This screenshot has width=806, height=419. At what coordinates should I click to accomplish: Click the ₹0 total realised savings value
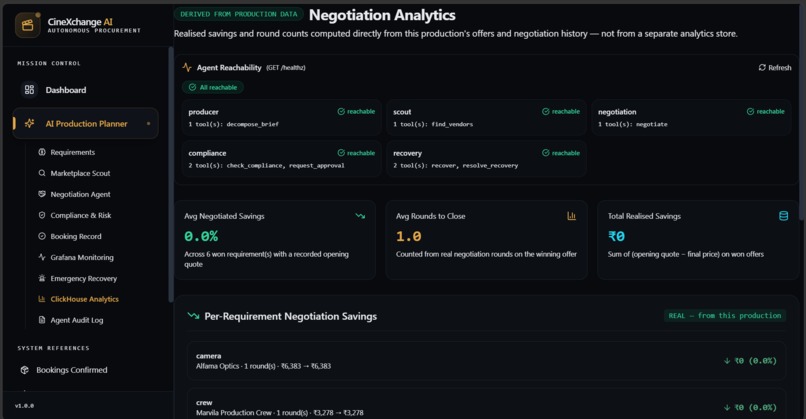[x=616, y=236]
